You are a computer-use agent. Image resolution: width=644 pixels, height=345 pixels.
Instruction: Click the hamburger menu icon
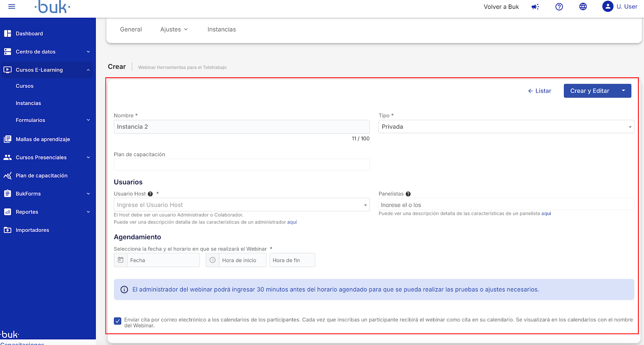(12, 6)
